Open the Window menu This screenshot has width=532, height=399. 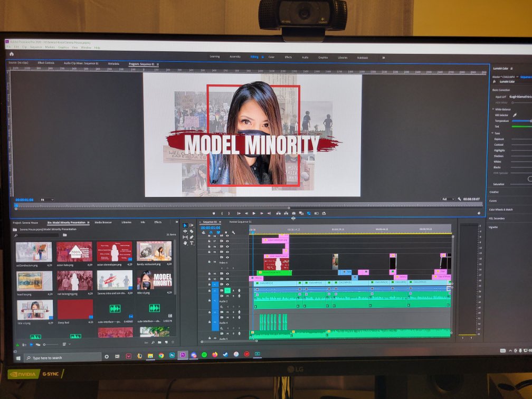[x=86, y=47]
